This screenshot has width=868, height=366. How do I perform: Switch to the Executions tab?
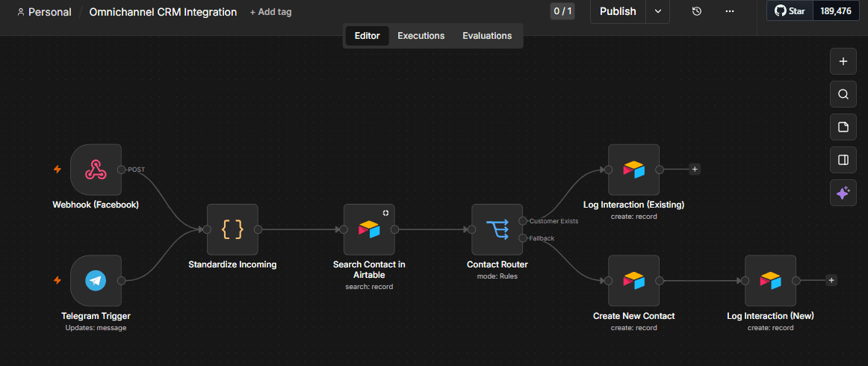(x=421, y=36)
